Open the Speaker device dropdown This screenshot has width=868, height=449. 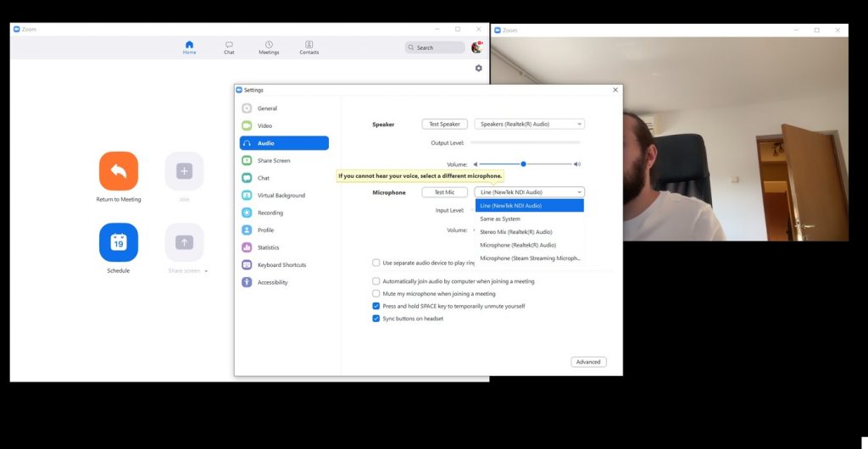529,124
